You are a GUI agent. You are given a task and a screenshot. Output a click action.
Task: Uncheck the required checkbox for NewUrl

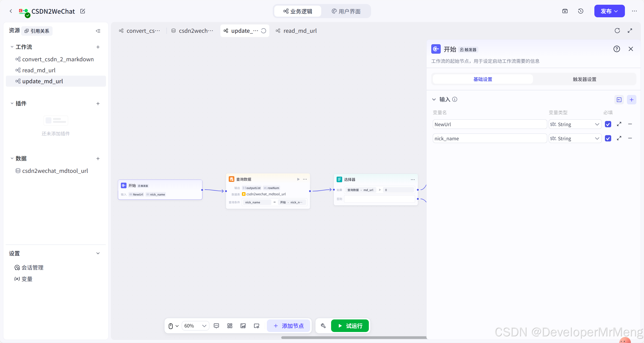[x=608, y=124]
